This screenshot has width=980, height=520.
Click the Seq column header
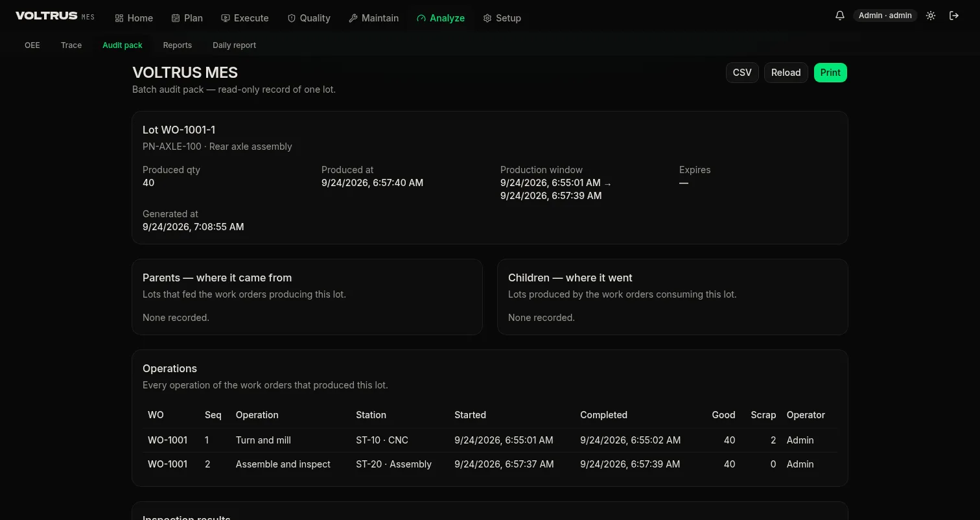tap(213, 415)
